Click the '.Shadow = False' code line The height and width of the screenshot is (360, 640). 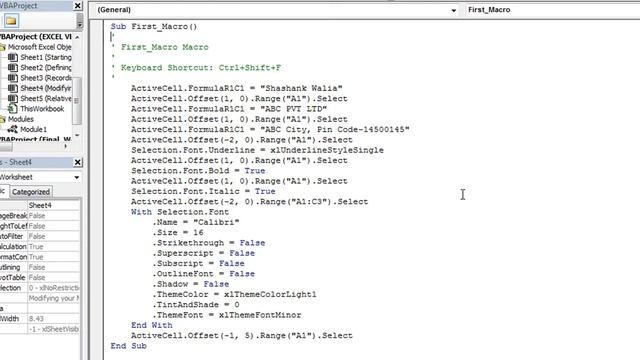point(190,284)
